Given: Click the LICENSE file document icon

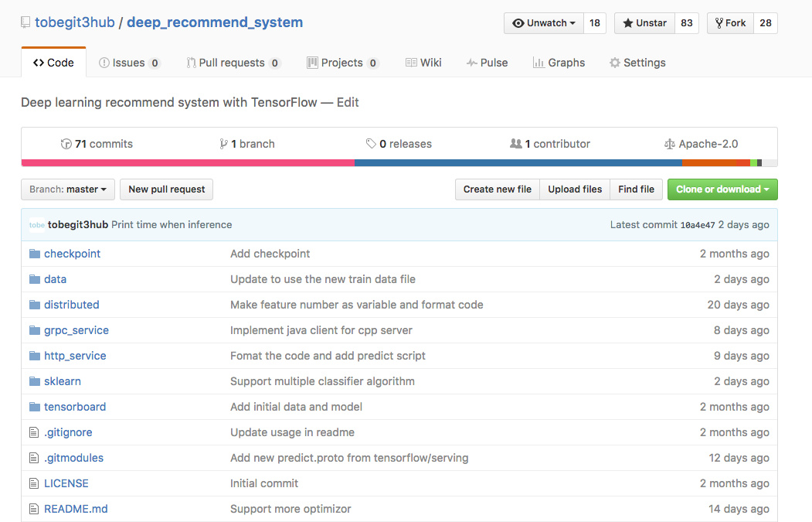Looking at the screenshot, I should pos(34,483).
